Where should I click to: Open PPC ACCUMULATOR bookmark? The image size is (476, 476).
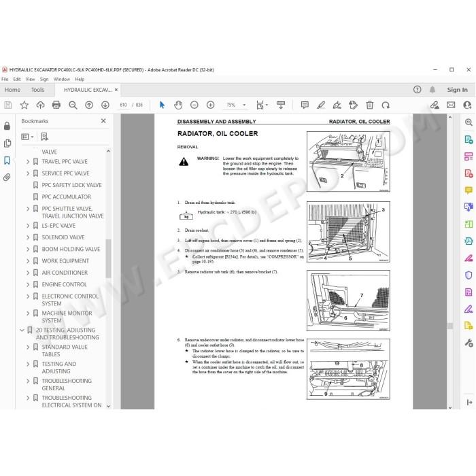pyautogui.click(x=66, y=197)
